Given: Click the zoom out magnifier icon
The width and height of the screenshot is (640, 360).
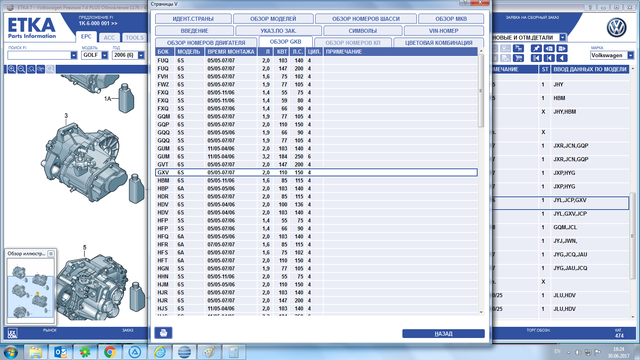Looking at the screenshot, I should [21, 69].
